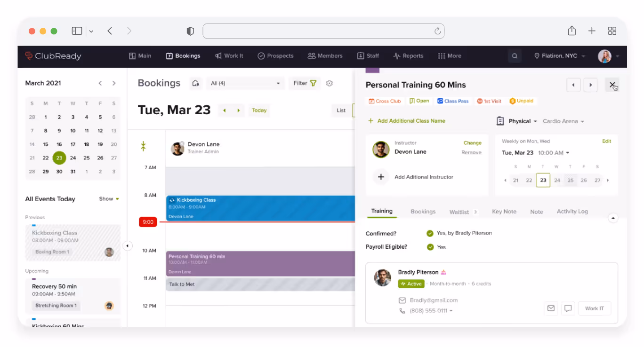Click the Filter funnel button
Screen dimensions: 644x347
[x=305, y=83]
